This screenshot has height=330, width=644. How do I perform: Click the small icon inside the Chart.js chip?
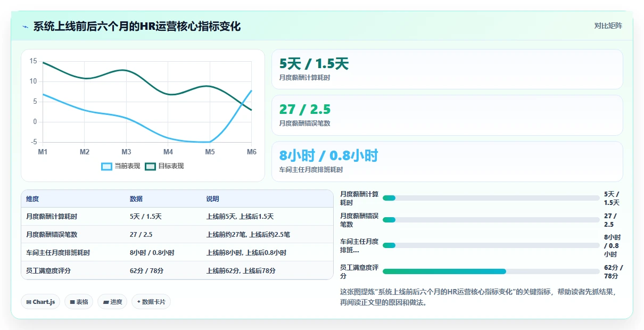[x=29, y=302]
